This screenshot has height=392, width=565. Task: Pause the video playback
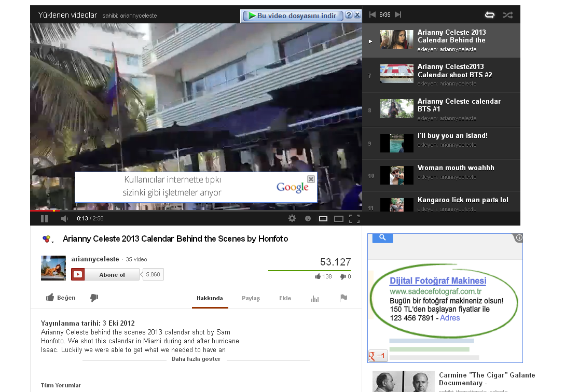(x=44, y=218)
